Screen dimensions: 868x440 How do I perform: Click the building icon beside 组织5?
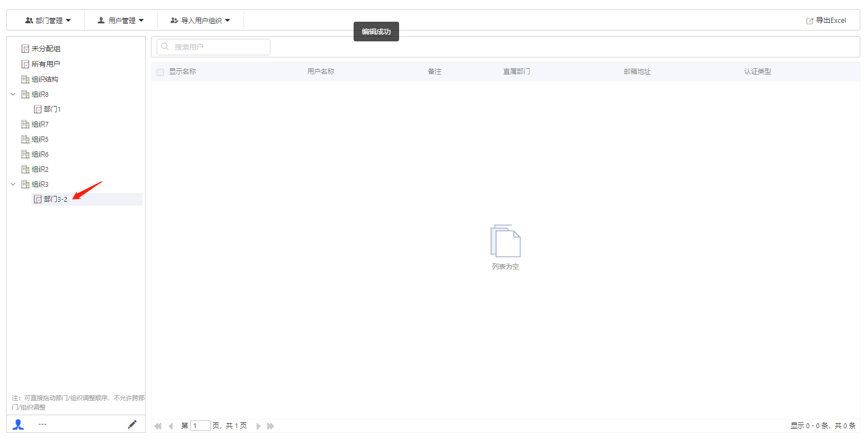pyautogui.click(x=25, y=139)
